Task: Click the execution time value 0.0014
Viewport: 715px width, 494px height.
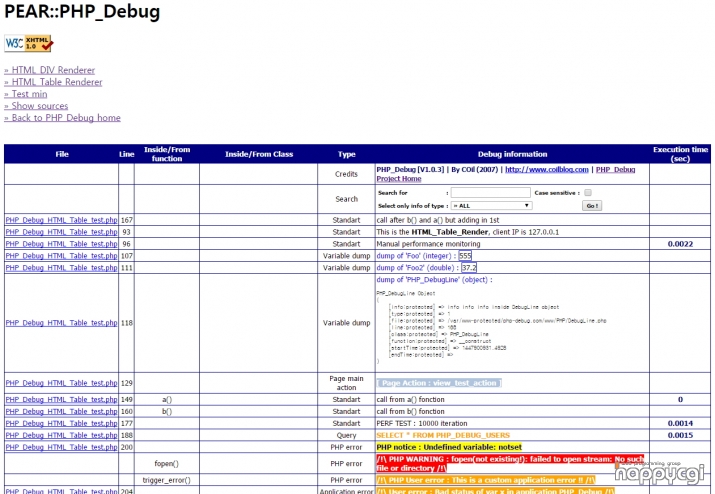Action: pyautogui.click(x=680, y=423)
